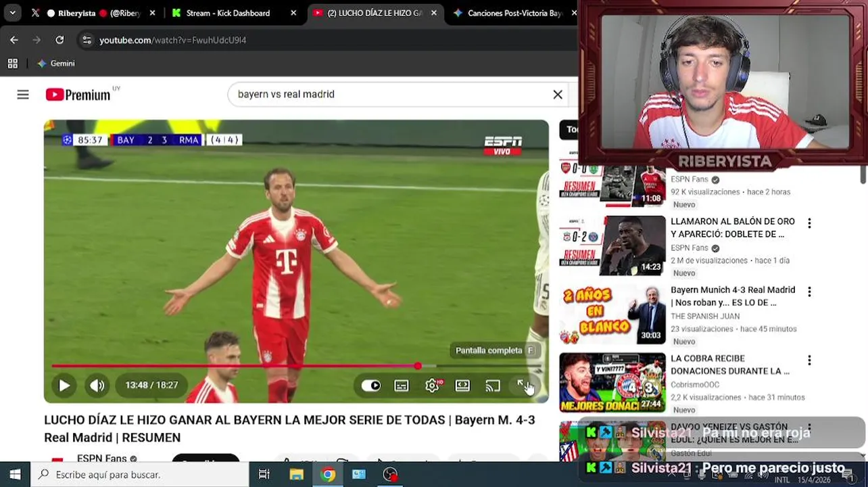
Task: Open Task View on the taskbar
Action: pos(264,475)
